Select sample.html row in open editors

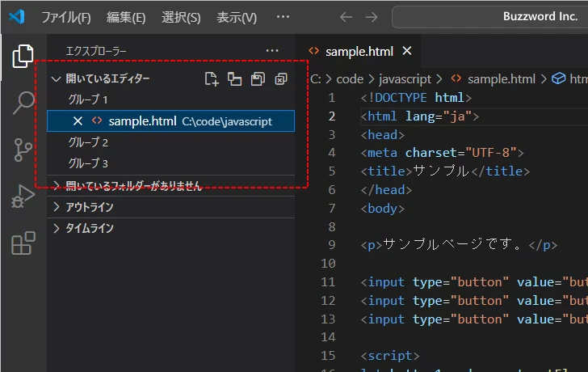pyautogui.click(x=170, y=120)
